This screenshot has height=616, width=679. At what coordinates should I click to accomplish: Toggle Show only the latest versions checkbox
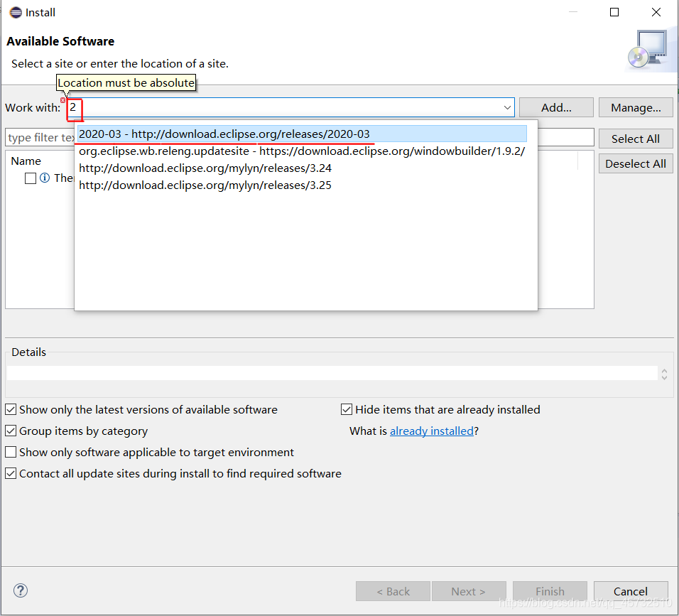[11, 409]
